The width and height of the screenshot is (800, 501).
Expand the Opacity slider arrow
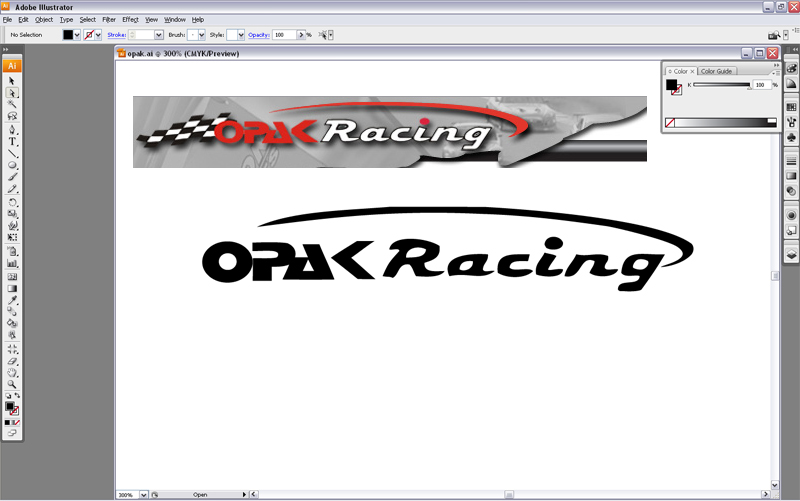(301, 35)
